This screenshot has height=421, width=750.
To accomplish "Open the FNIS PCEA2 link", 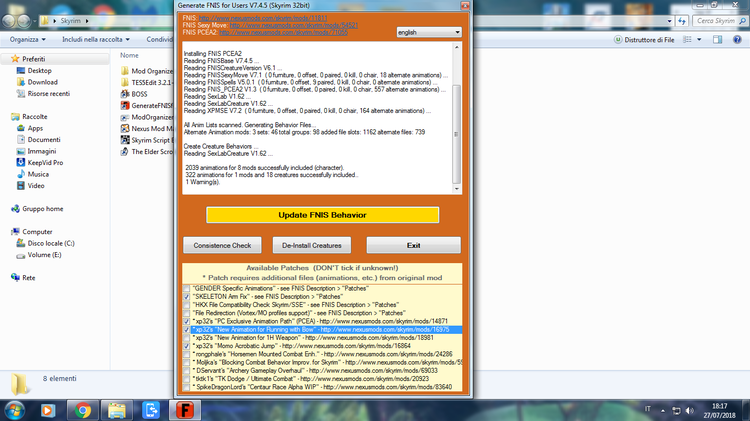I will [284, 33].
